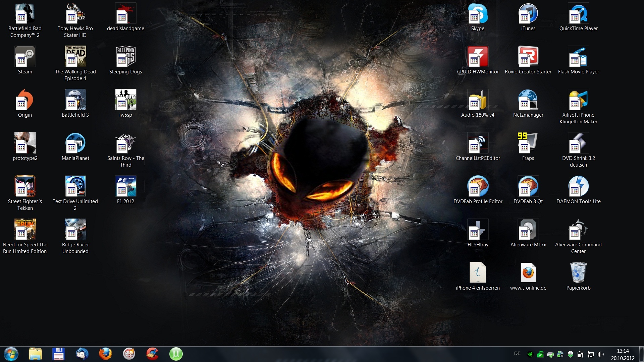
Task: Open the network connection tray icon
Action: [x=590, y=354]
